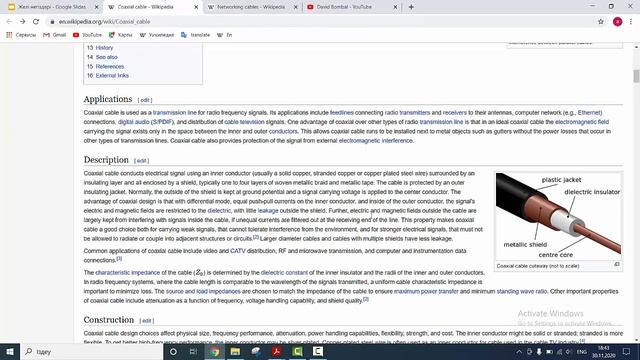Follow the feedlines link
This screenshot has height=360, width=640.
pyautogui.click(x=342, y=113)
